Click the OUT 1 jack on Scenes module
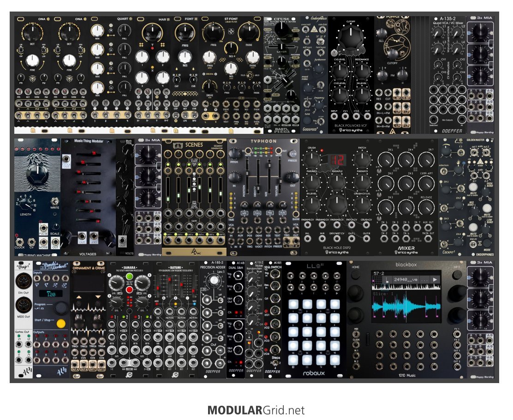513x420 pixels. tap(168, 240)
